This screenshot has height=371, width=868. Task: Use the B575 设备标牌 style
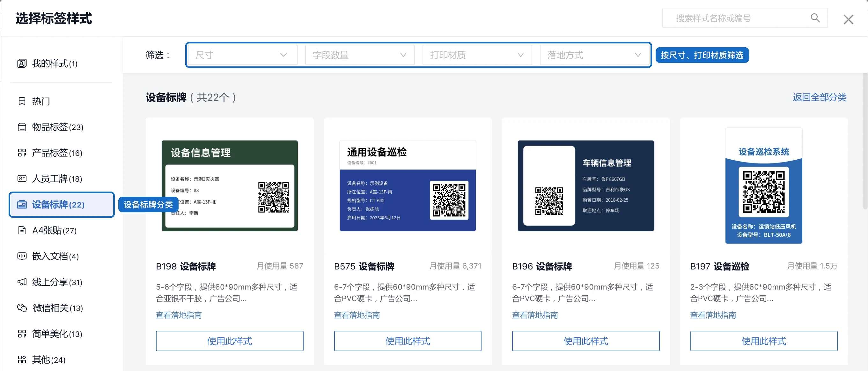(x=408, y=341)
